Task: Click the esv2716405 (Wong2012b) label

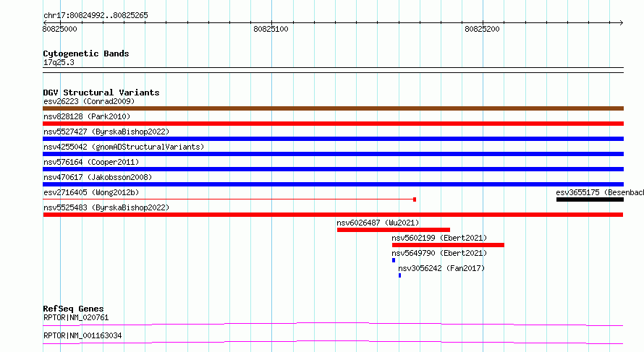Action: click(91, 192)
